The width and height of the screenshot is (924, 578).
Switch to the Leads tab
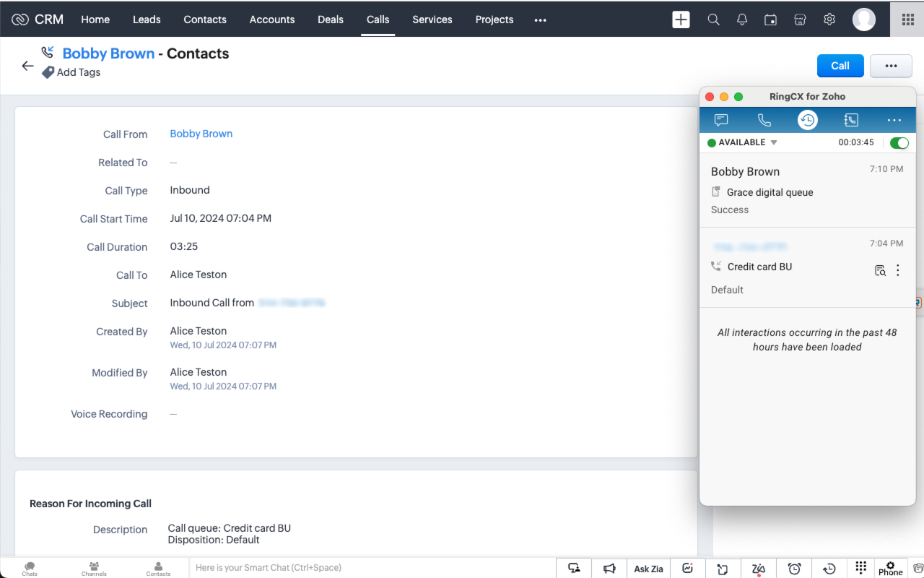pyautogui.click(x=147, y=20)
